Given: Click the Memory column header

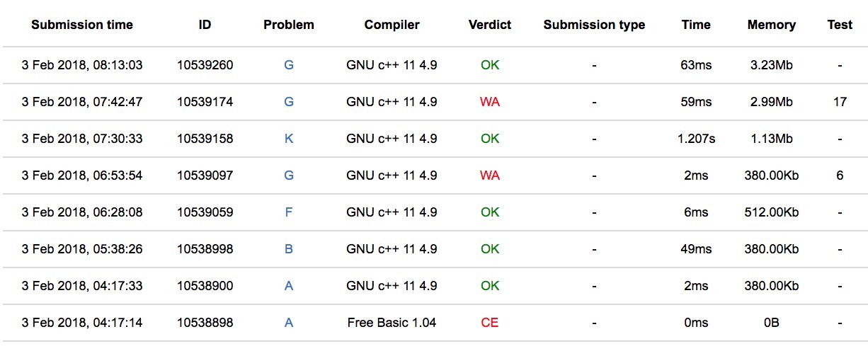Looking at the screenshot, I should pyautogui.click(x=771, y=25).
